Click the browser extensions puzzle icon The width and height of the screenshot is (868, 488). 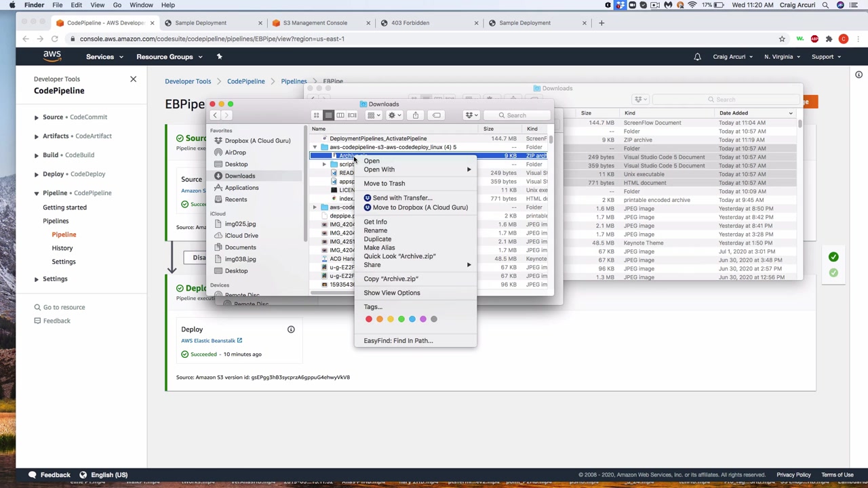point(829,39)
